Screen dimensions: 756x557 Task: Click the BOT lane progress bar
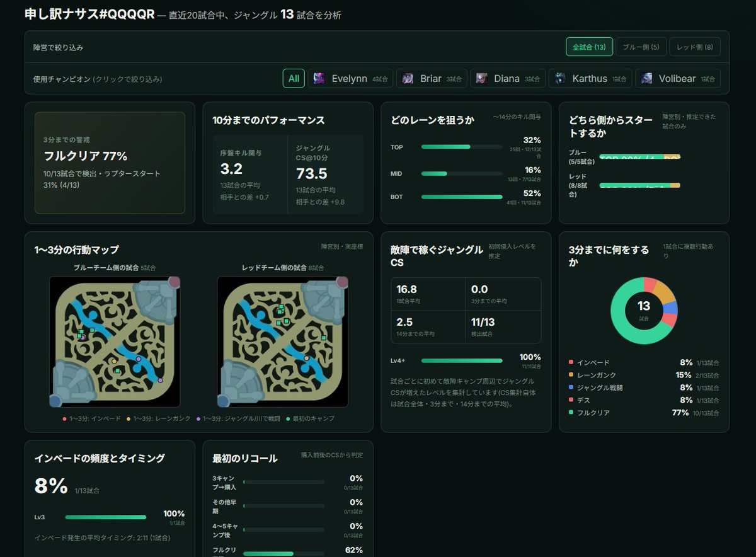[x=462, y=197]
